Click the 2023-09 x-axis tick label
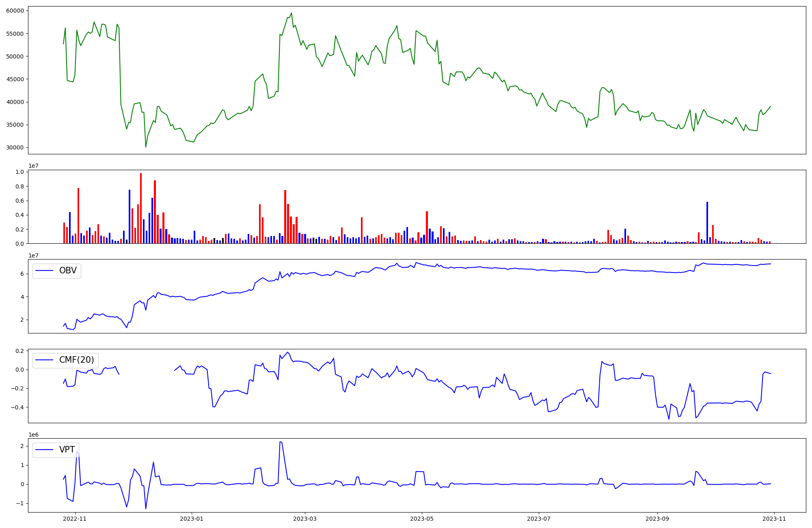The image size is (812, 528). click(657, 519)
